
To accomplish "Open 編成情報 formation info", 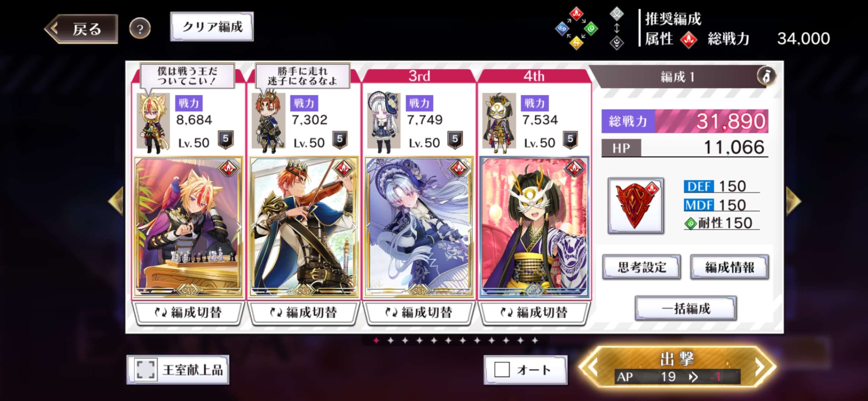I will (x=729, y=267).
